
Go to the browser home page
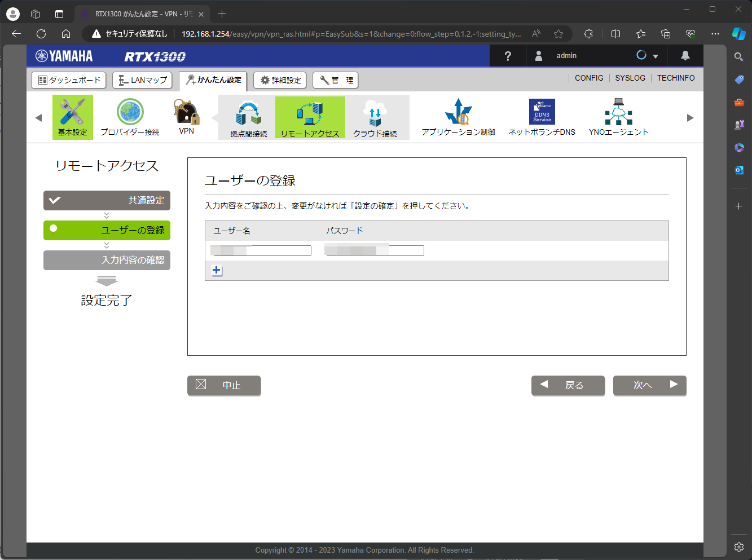66,34
